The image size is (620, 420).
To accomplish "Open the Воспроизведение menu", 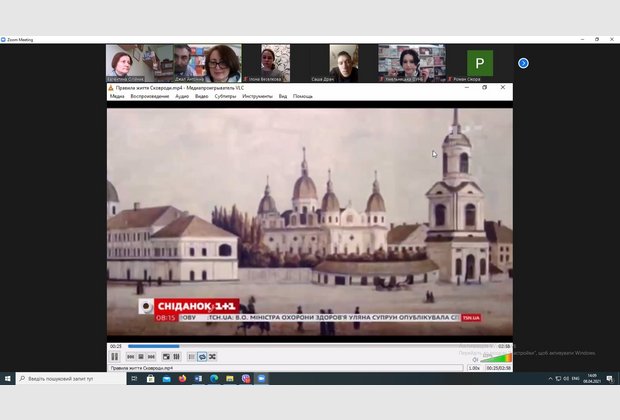I will [149, 96].
